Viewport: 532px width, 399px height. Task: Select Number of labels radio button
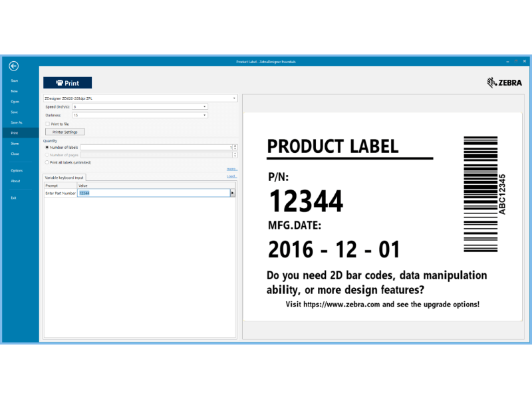pyautogui.click(x=47, y=148)
